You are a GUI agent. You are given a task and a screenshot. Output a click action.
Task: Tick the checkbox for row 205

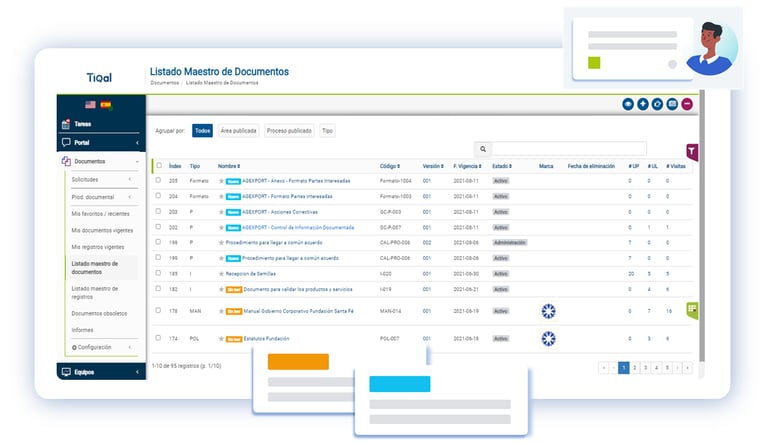(x=158, y=181)
